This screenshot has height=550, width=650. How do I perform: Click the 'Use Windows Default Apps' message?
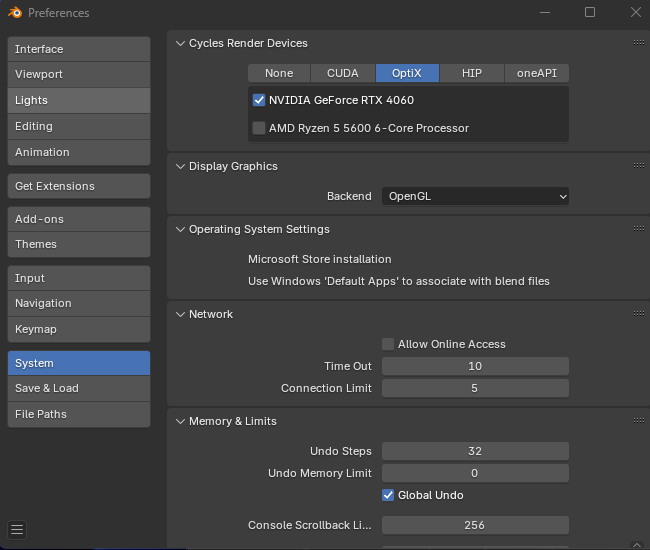399,281
